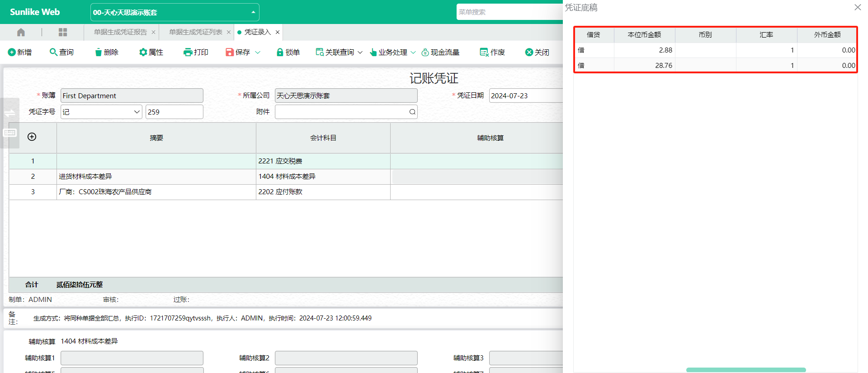
Task: Open the home page icon tab
Action: [x=21, y=32]
